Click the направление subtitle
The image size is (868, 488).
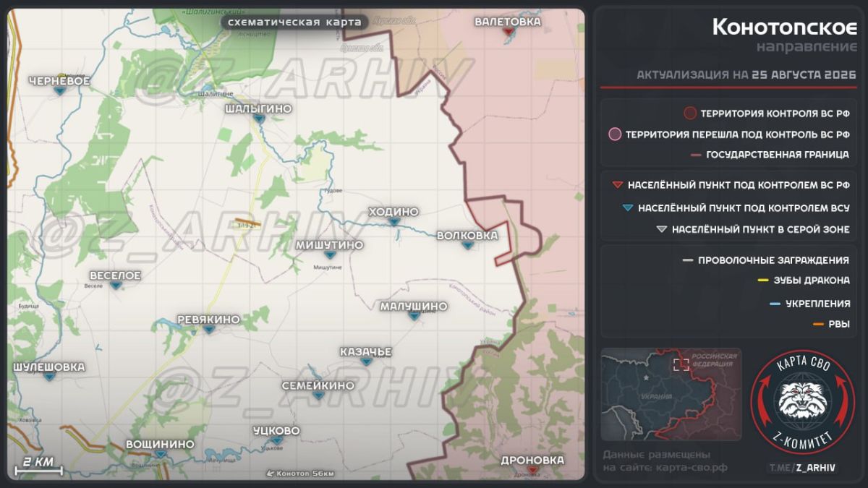point(807,48)
